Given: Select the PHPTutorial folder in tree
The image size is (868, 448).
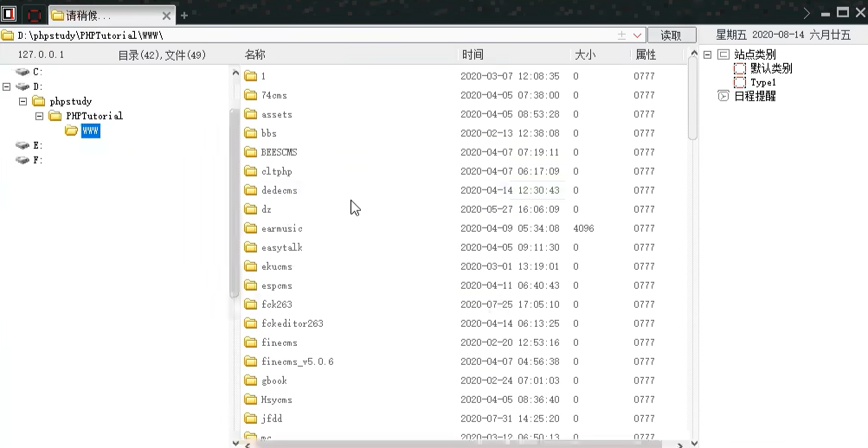Looking at the screenshot, I should click(94, 116).
